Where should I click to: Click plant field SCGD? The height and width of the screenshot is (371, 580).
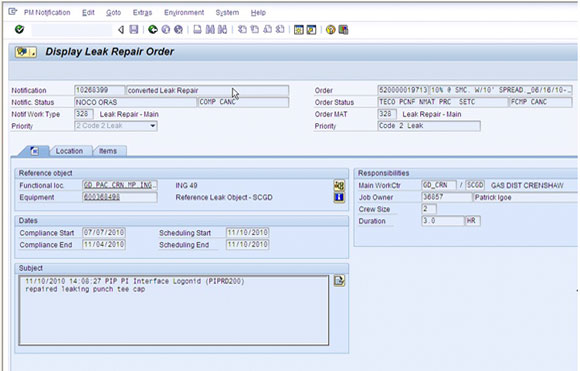tap(475, 185)
